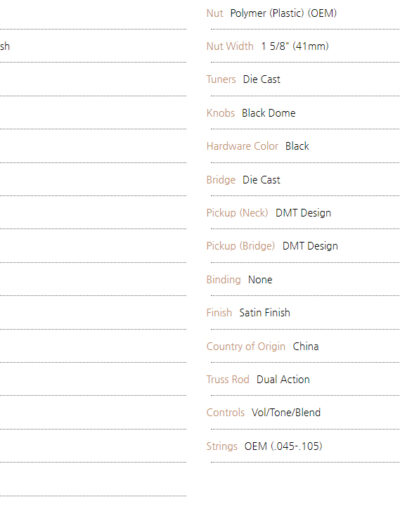Select the Satin Finish value
This screenshot has width=400, height=516.
(x=265, y=313)
